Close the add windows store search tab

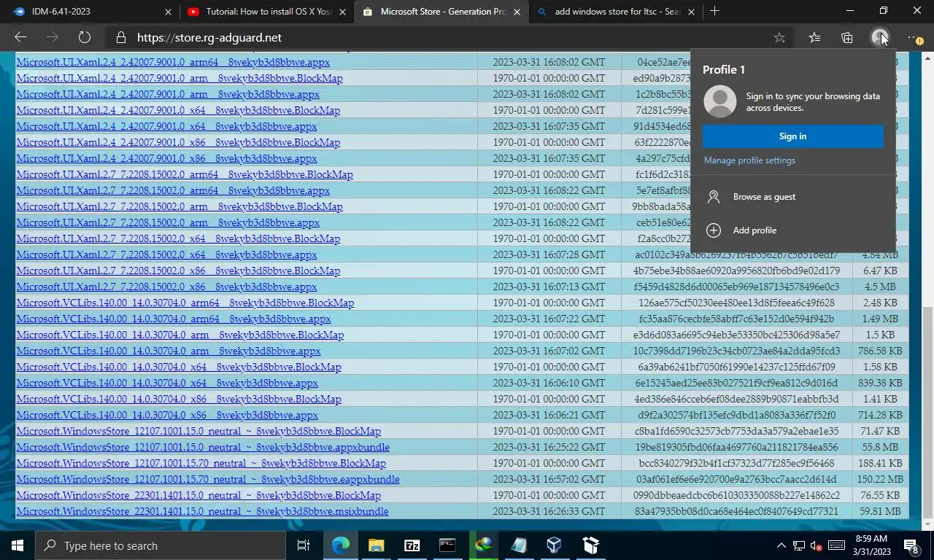pos(692,12)
